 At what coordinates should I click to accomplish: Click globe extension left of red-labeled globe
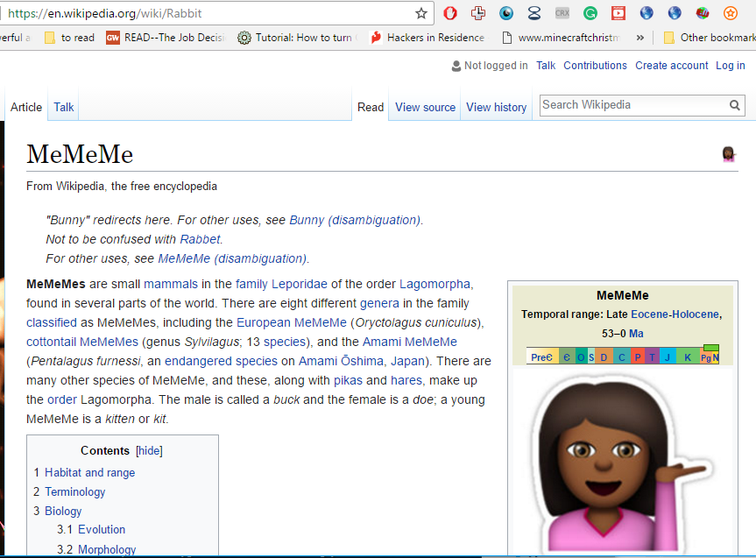(674, 13)
